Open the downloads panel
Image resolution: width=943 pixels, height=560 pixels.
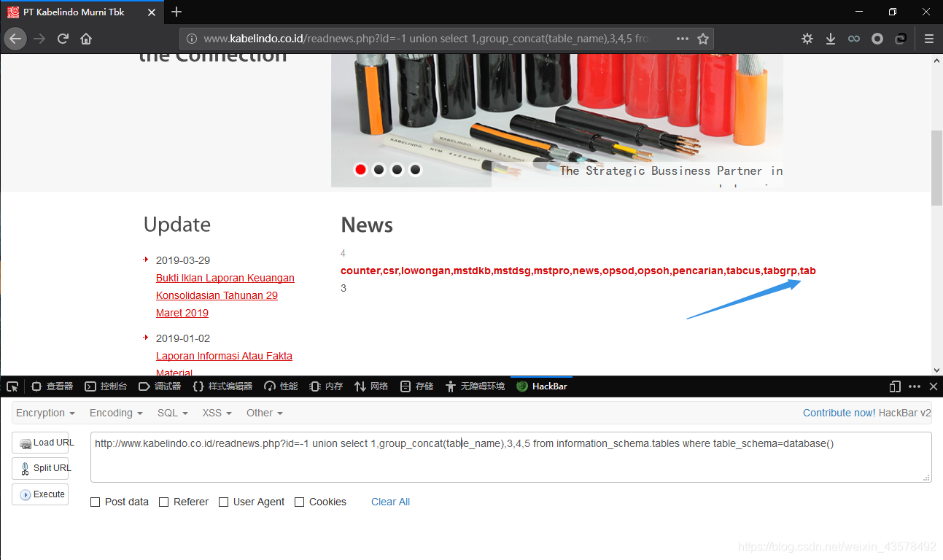[x=831, y=39]
